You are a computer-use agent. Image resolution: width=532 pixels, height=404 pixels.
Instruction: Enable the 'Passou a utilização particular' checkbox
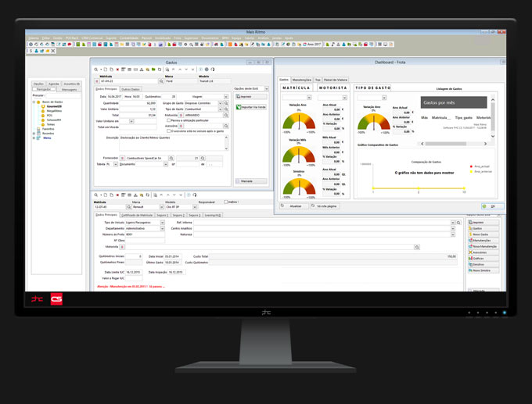coord(169,120)
